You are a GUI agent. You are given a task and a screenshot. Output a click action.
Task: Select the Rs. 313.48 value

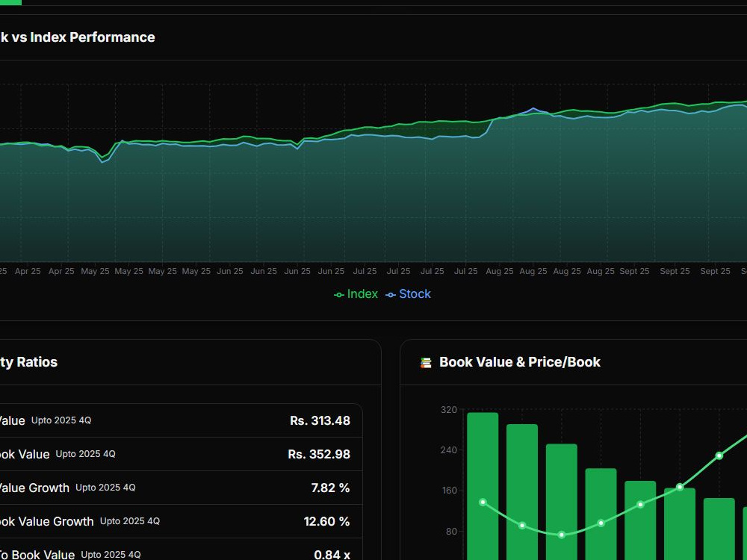[x=320, y=420]
